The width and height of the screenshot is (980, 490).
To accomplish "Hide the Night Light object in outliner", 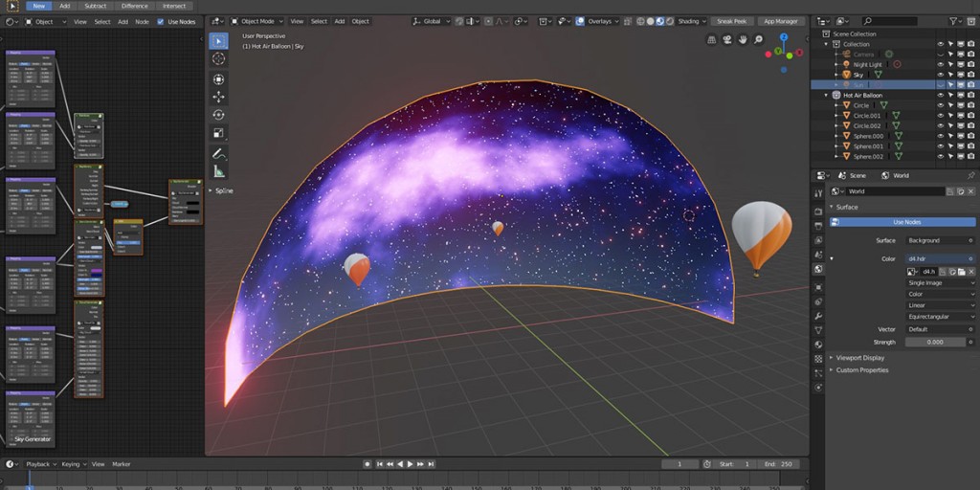I will click(940, 64).
